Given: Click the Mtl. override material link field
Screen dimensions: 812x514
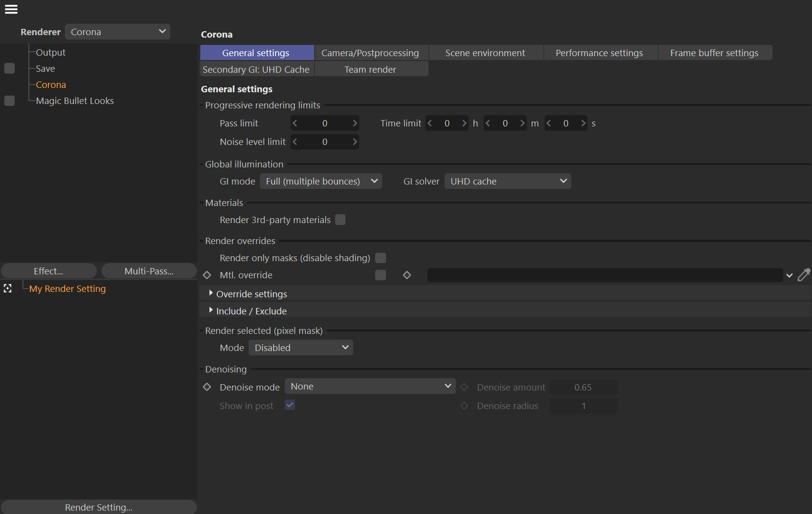Looking at the screenshot, I should pos(605,275).
